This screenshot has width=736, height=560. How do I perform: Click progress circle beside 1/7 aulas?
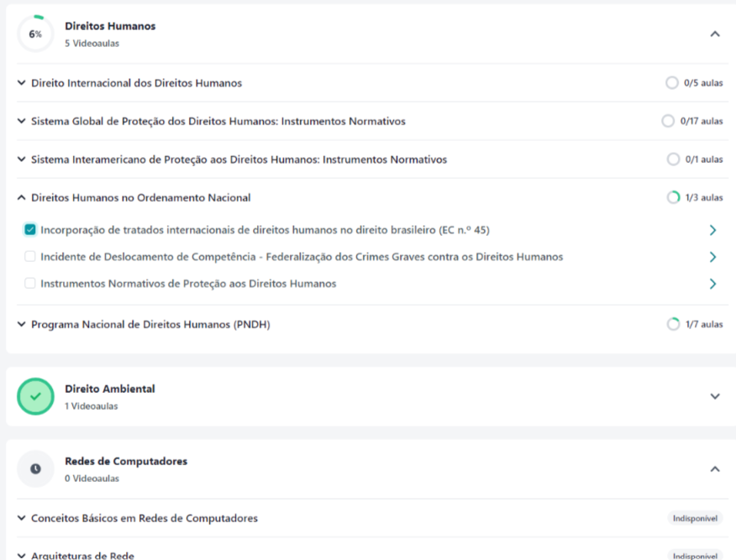[x=673, y=324]
